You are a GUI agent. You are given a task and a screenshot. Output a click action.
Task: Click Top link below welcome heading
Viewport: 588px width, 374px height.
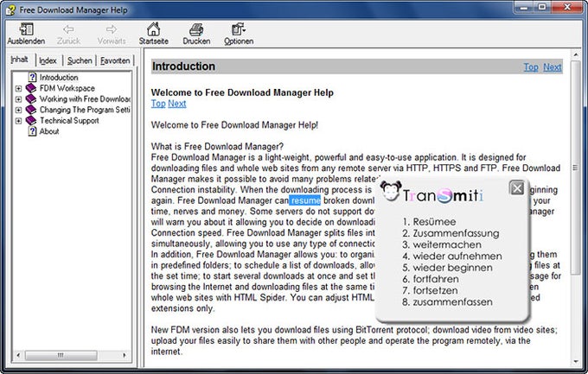point(158,104)
